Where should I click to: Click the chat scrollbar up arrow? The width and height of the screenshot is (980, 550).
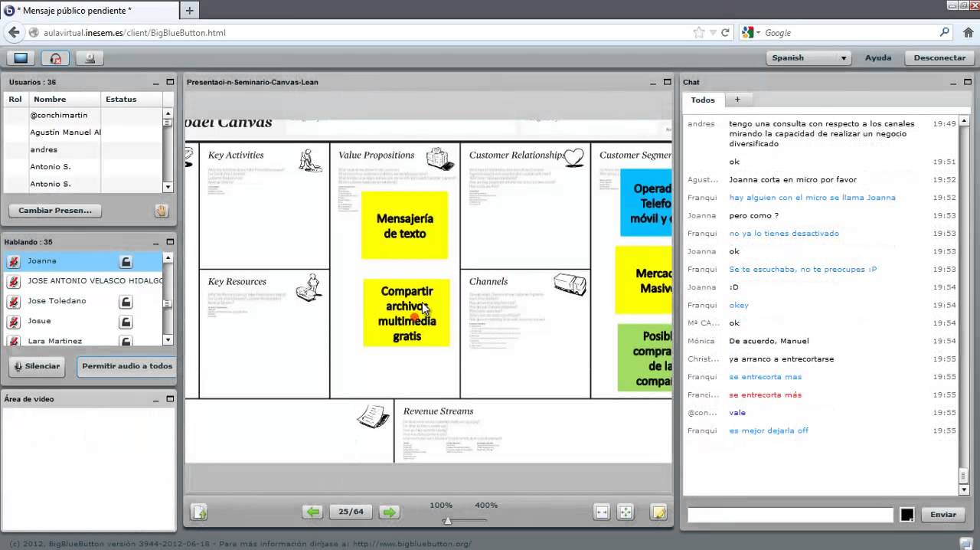(964, 120)
